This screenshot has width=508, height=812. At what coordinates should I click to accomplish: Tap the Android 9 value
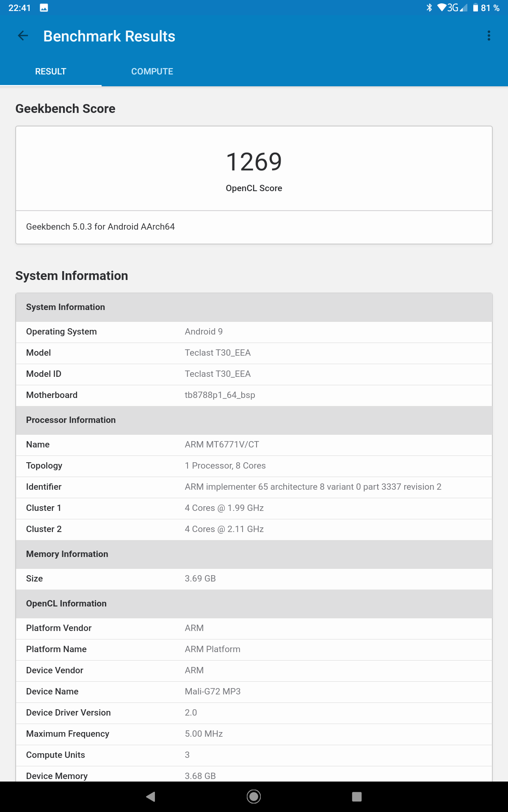pyautogui.click(x=204, y=332)
